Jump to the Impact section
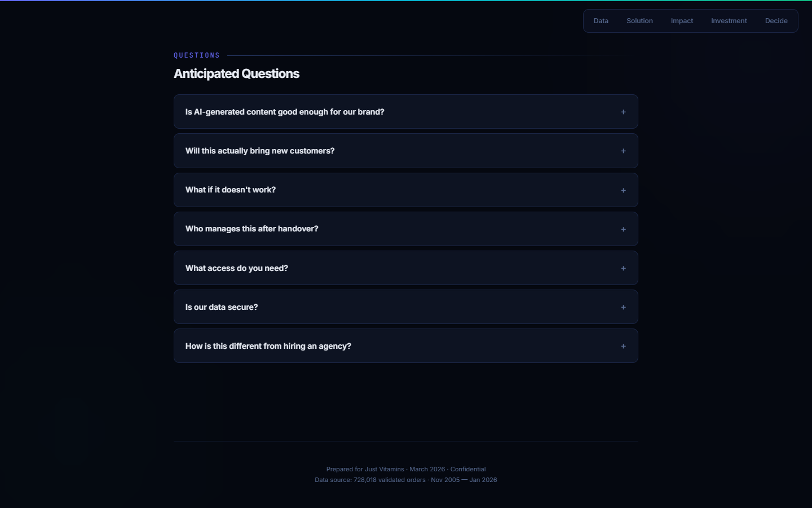This screenshot has height=508, width=812. coord(682,21)
